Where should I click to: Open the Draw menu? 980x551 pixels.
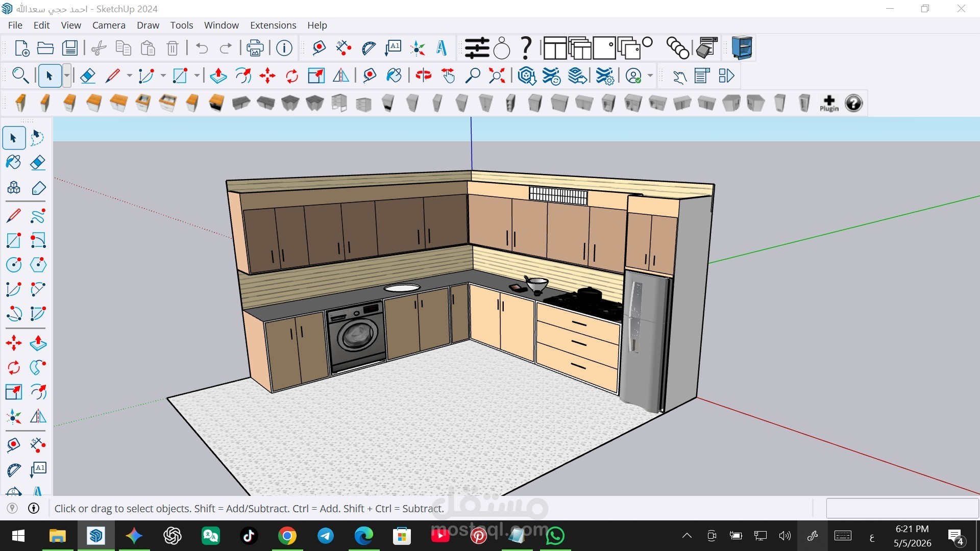tap(148, 25)
